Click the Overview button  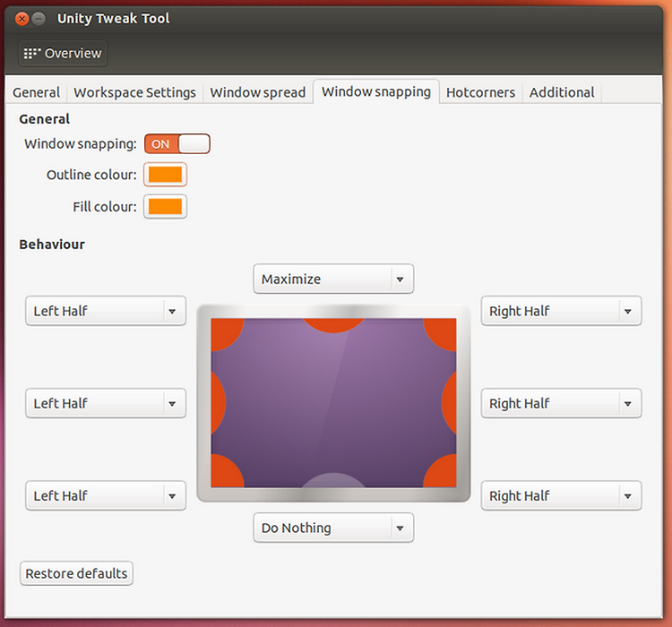pos(63,53)
